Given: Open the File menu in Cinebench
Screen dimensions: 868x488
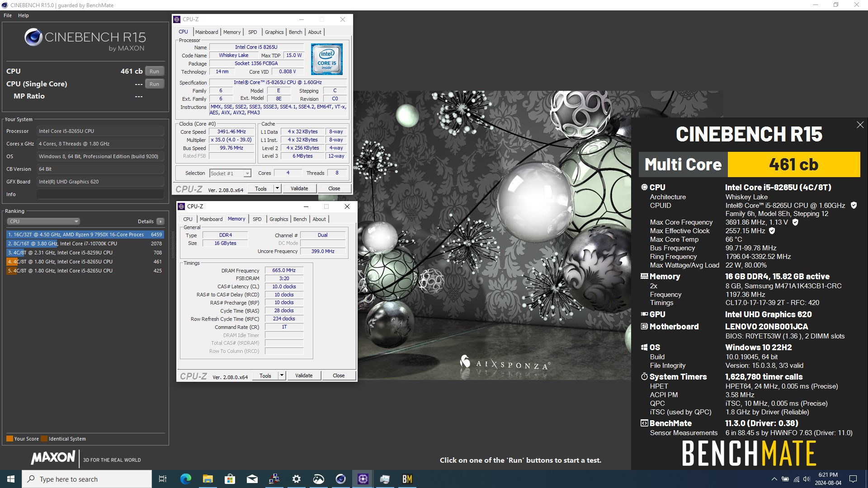Looking at the screenshot, I should coord(8,15).
